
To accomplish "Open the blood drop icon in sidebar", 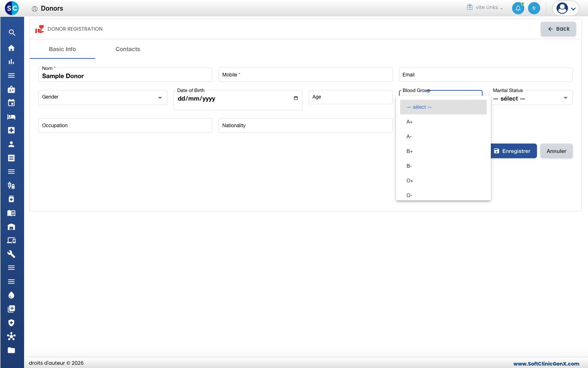I will click(x=11, y=295).
